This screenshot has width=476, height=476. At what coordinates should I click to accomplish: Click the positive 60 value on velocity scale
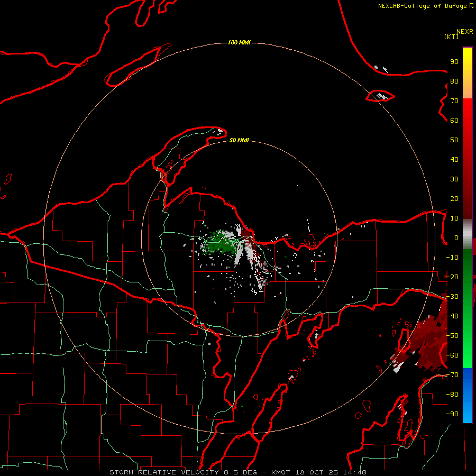click(x=454, y=120)
